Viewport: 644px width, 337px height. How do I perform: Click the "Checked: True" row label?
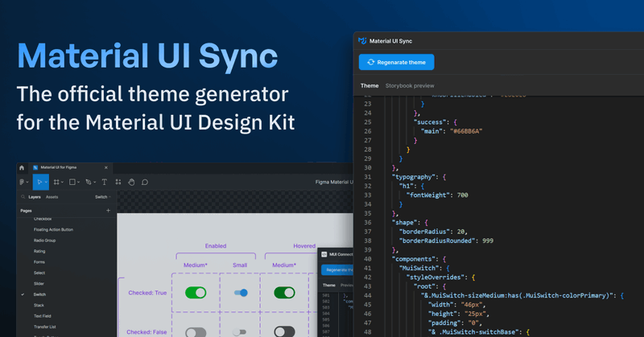[x=147, y=293]
